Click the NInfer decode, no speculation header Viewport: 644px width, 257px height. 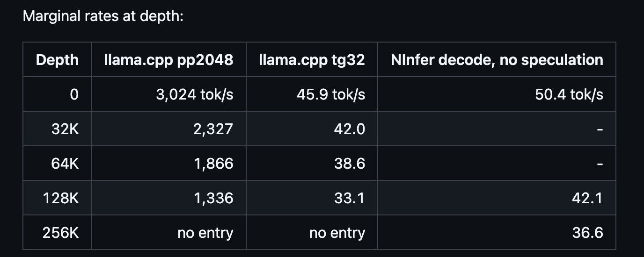coord(497,60)
